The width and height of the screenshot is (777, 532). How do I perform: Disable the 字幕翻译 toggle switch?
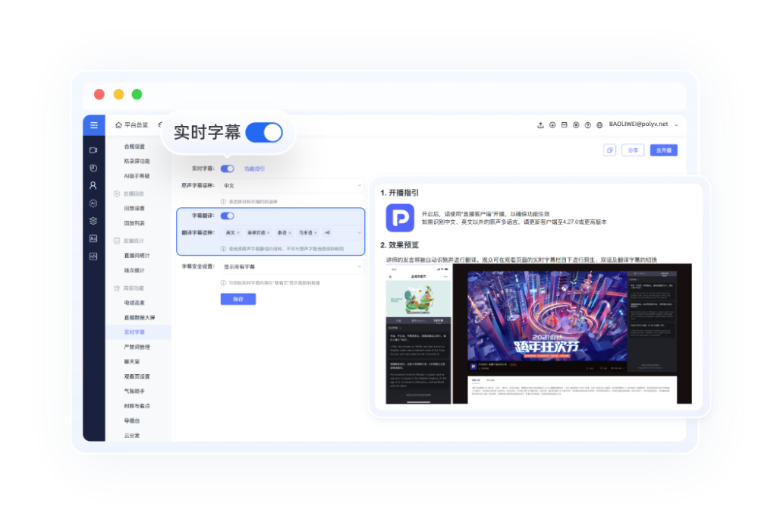pyautogui.click(x=227, y=216)
